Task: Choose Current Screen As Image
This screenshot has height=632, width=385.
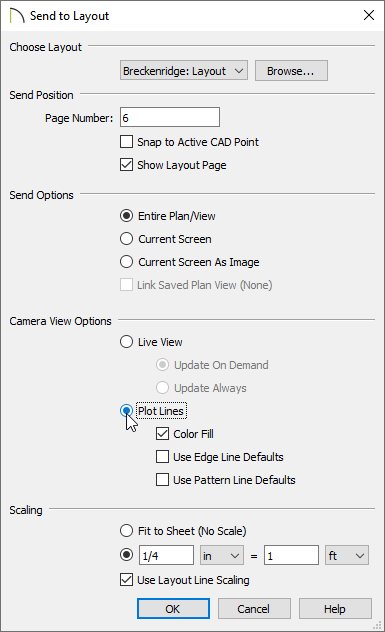Action: coord(127,262)
